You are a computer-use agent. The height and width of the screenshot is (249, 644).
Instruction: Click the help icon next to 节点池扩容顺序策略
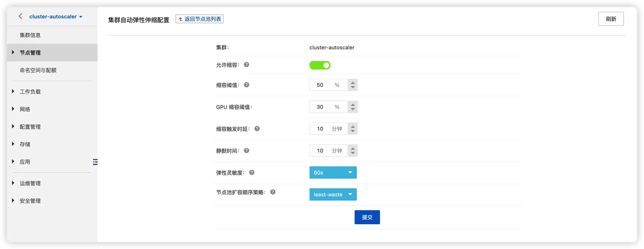click(x=273, y=192)
